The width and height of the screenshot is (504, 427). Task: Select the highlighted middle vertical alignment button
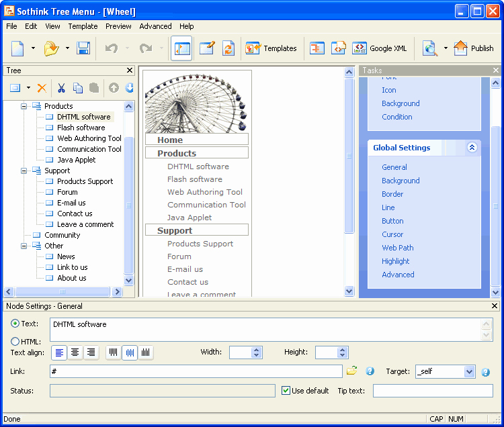click(x=130, y=352)
